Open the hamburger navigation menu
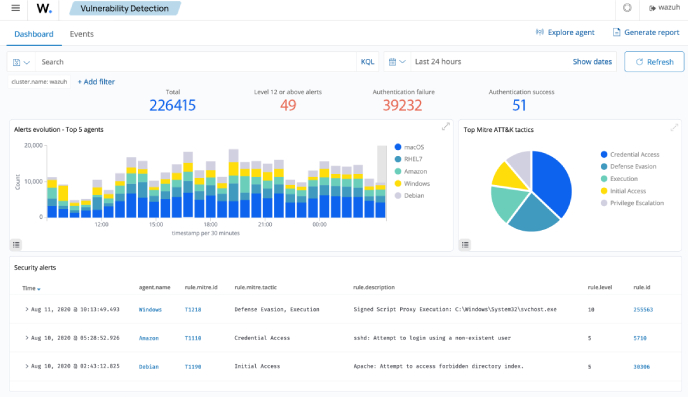The width and height of the screenshot is (688, 397). (x=15, y=8)
